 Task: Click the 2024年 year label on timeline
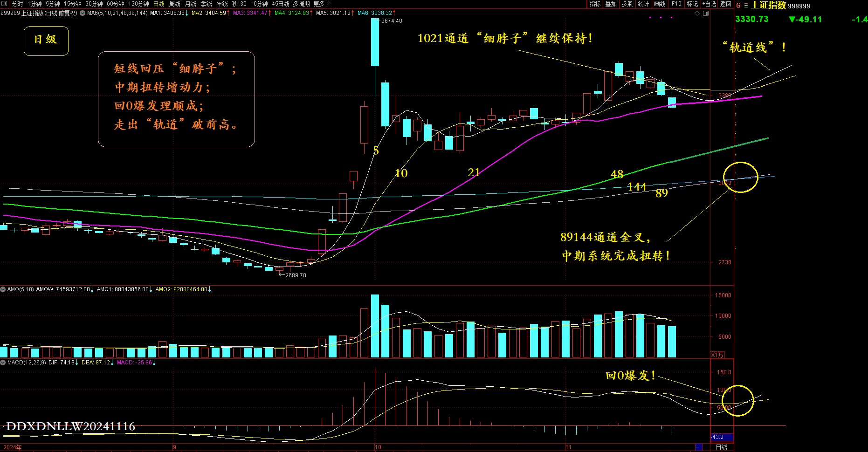(13, 447)
